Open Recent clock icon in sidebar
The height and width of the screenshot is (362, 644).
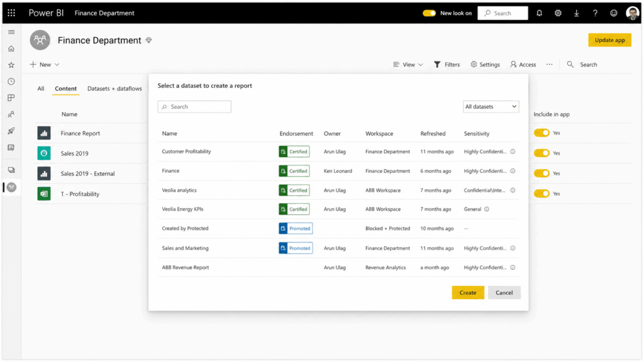pos(11,81)
